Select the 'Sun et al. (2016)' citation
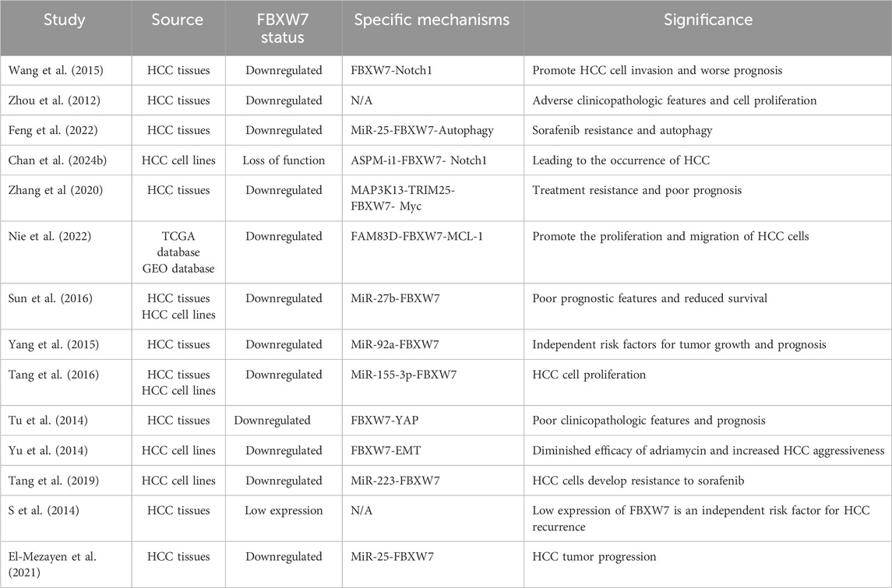Screen dimensions: 892x588 (50, 298)
